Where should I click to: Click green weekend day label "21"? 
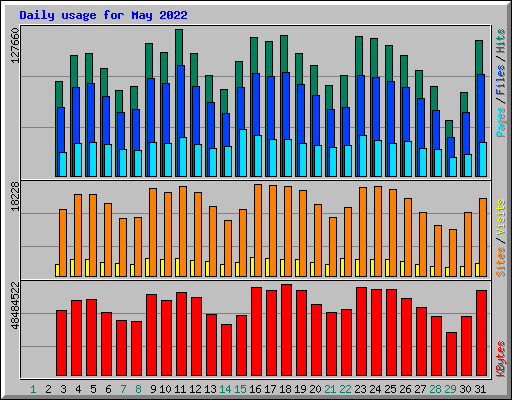(x=330, y=389)
